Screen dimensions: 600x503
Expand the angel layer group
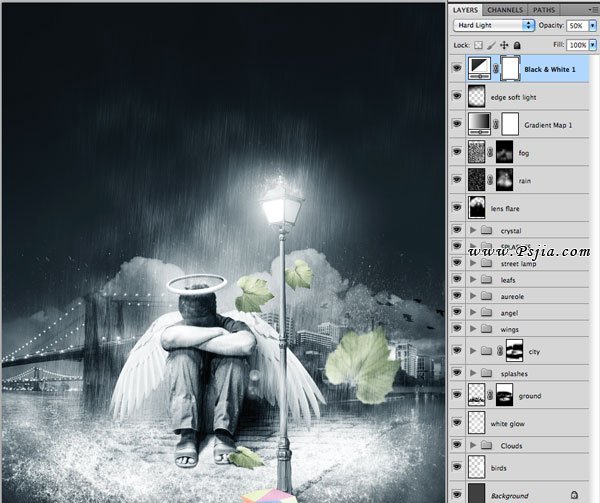click(473, 313)
